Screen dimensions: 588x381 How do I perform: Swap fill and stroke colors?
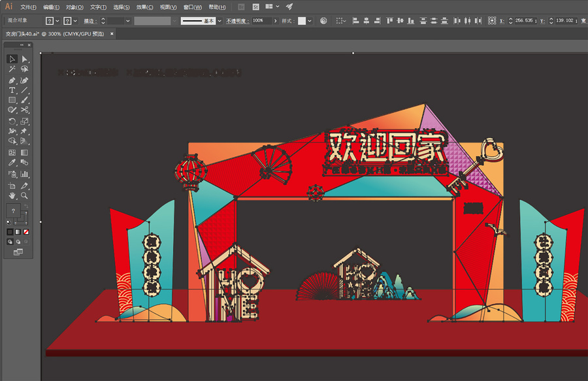26,207
